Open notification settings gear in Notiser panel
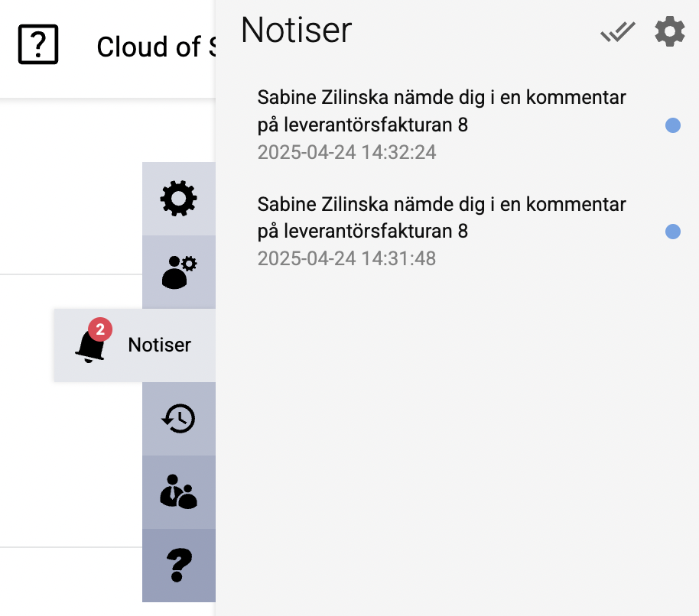This screenshot has height=616, width=699. [x=669, y=31]
